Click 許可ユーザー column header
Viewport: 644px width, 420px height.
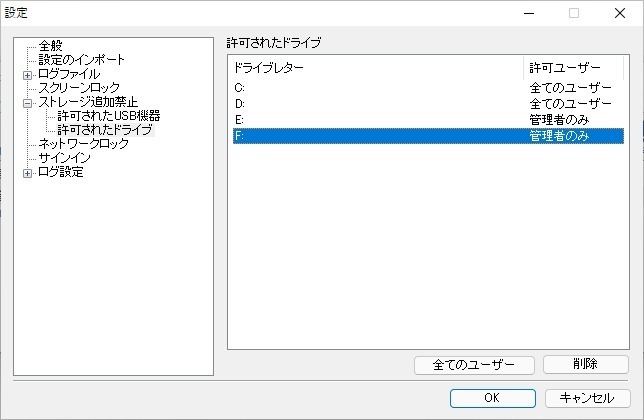573,68
